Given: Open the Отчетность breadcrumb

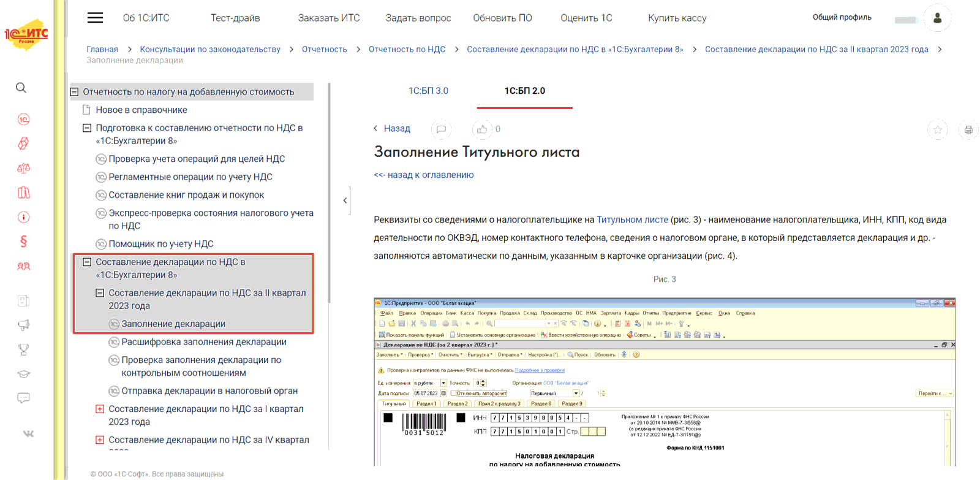Looking at the screenshot, I should tap(325, 49).
